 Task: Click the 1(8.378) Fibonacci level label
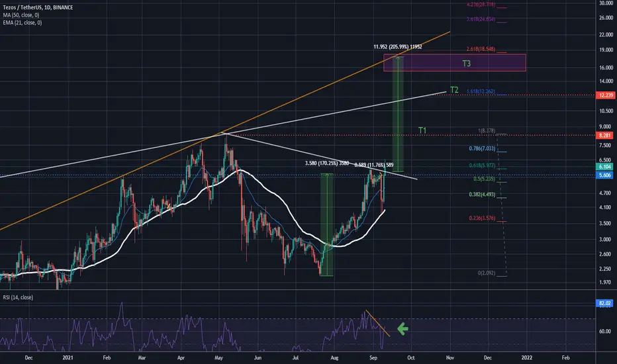point(487,130)
